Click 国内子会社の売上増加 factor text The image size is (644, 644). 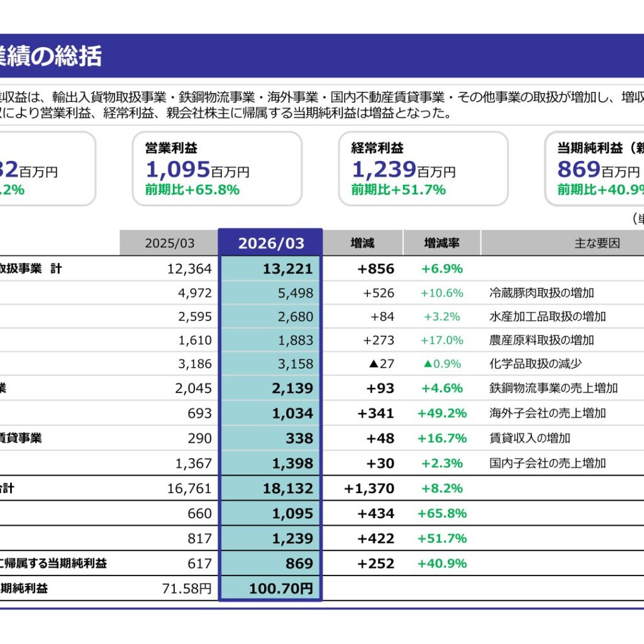[548, 464]
